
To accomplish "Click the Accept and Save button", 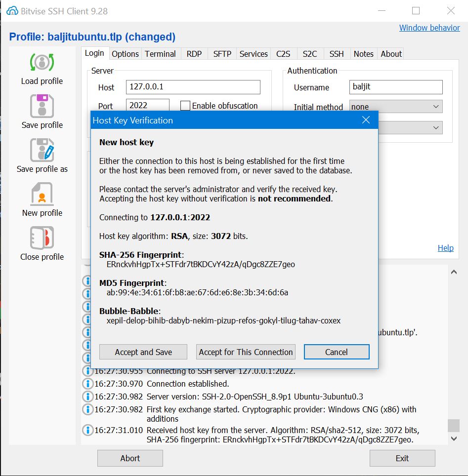I will click(143, 352).
